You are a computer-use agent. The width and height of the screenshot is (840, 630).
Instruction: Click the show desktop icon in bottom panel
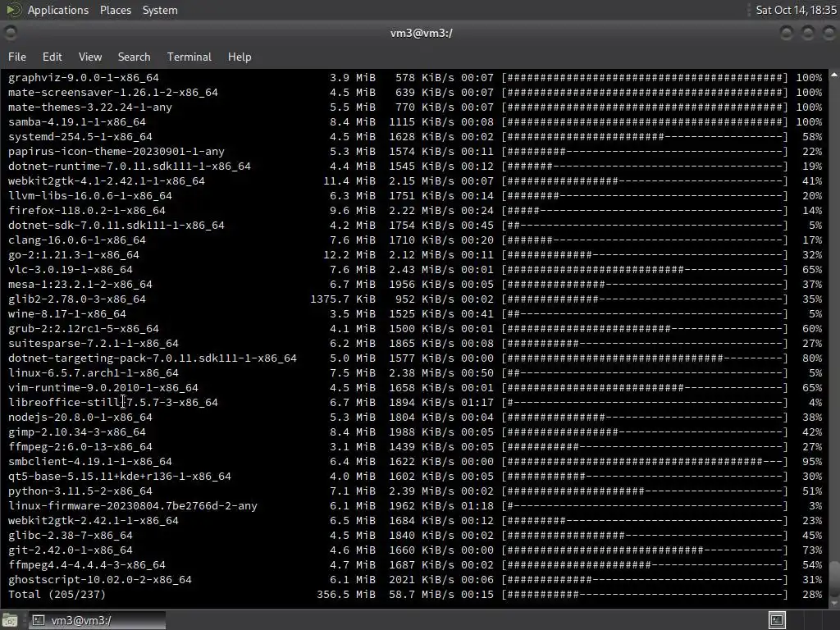10,620
